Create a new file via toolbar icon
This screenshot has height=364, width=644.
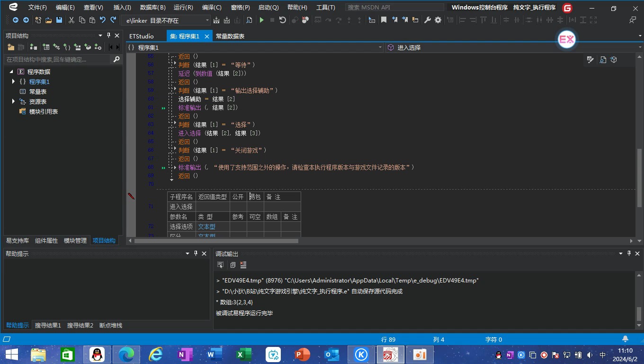point(38,20)
